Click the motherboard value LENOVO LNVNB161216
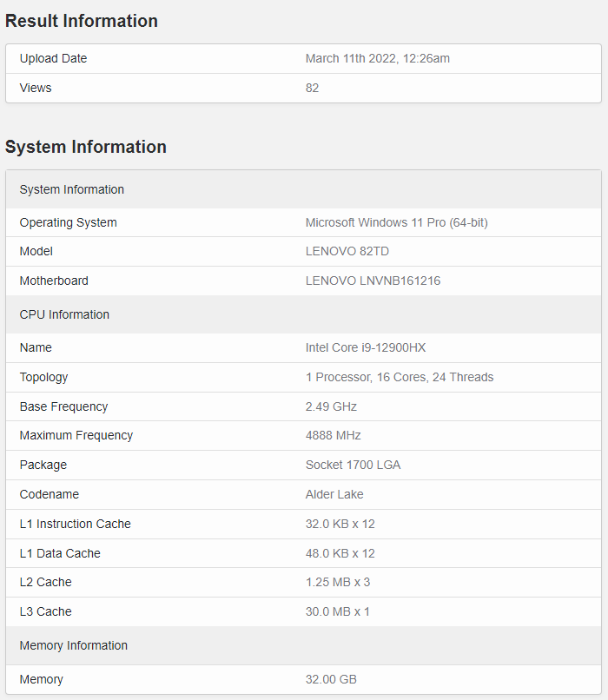608x700 pixels. pos(373,281)
